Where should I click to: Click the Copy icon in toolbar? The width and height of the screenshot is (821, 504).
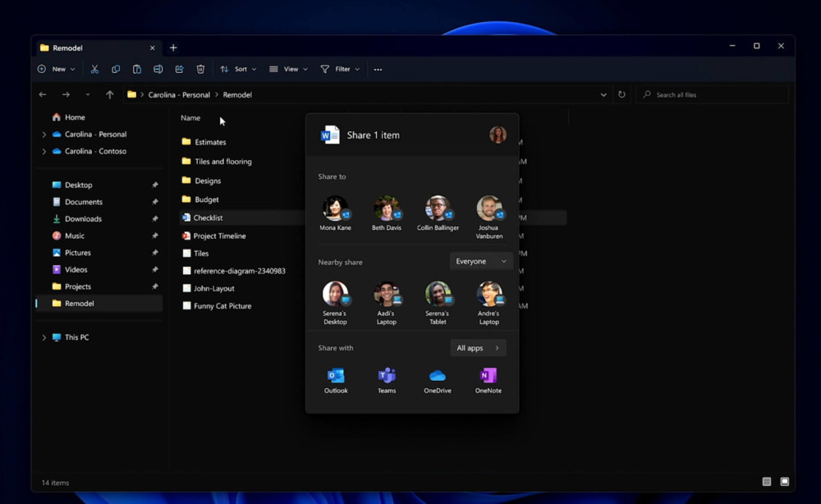116,70
